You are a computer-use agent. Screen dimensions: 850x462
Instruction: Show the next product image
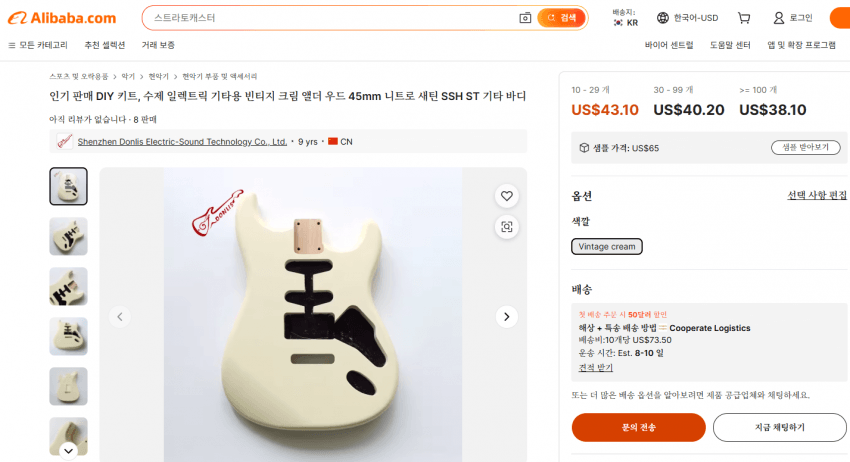point(507,316)
